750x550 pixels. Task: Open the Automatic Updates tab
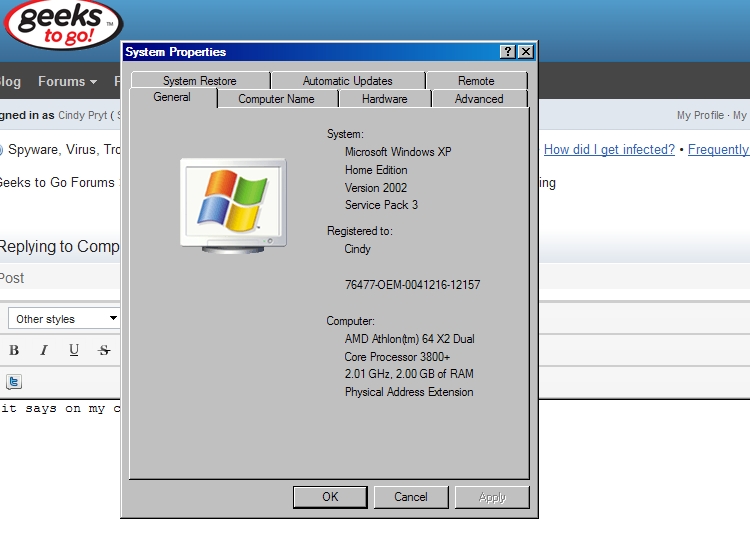[347, 80]
